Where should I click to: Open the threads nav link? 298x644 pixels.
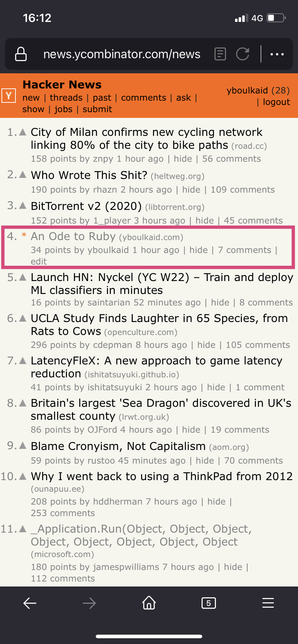click(66, 98)
